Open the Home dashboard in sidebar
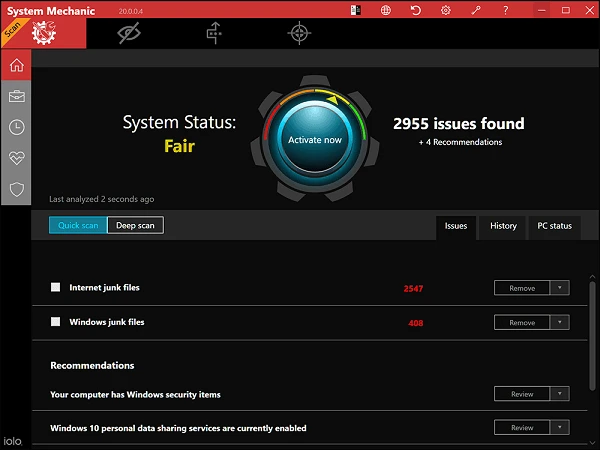The height and width of the screenshot is (450, 600). pyautogui.click(x=16, y=66)
